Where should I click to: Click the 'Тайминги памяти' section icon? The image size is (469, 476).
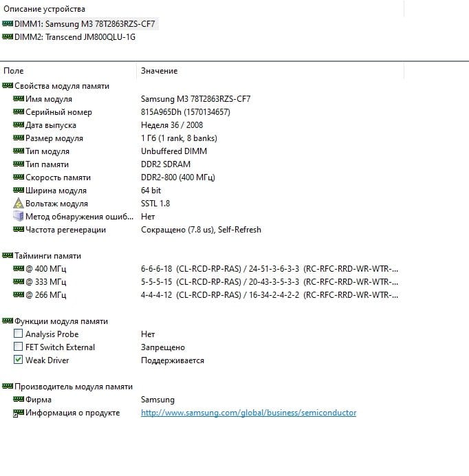[x=8, y=255]
